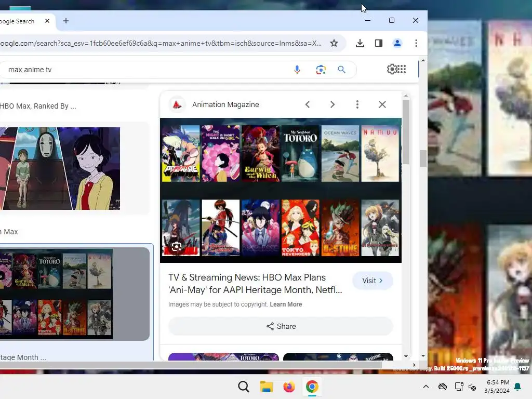The width and height of the screenshot is (532, 399).
Task: Open image preview more options menu
Action: point(357,104)
